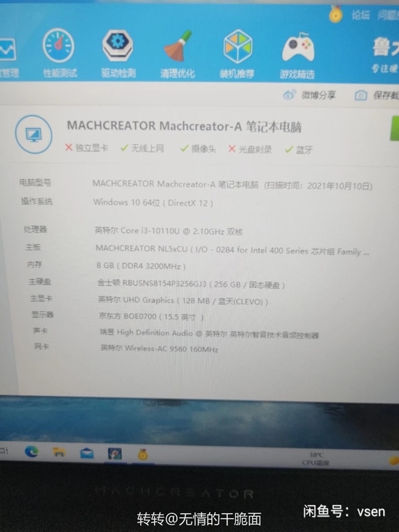Screen dimensions: 399x532
Task: Click the camera icon for 保存截图
Action: click(361, 96)
